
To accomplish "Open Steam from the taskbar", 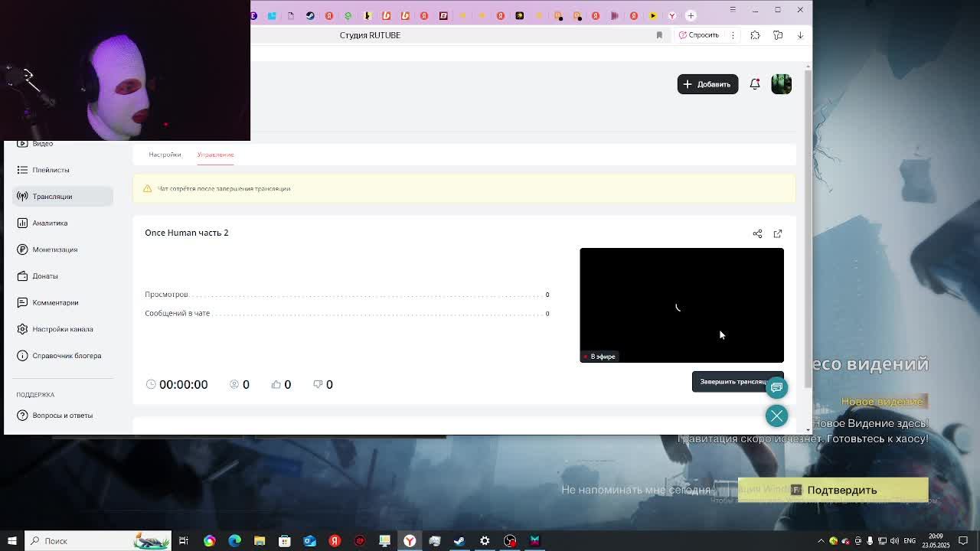I will [x=459, y=541].
